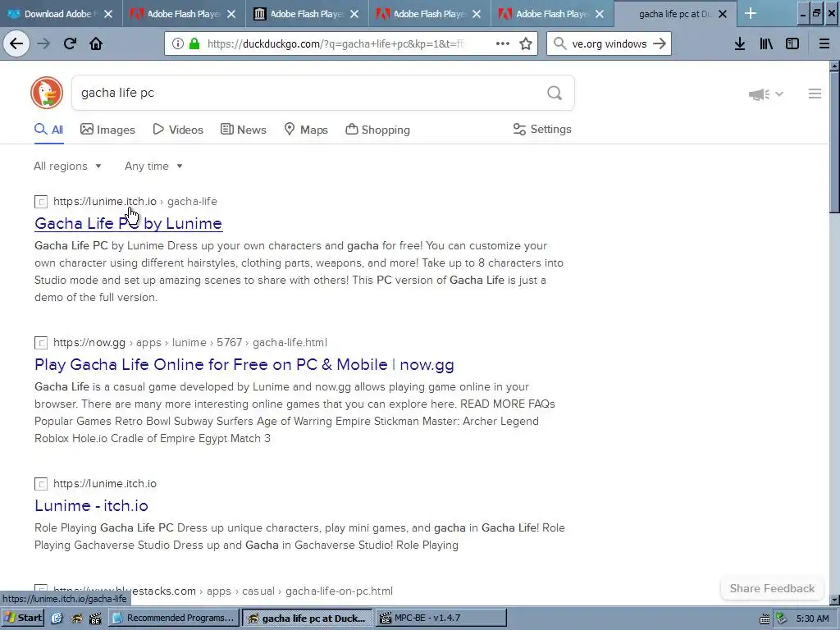Screen dimensions: 840x630
Task: Click the taskbar quick launch media player icon
Action: (x=95, y=619)
